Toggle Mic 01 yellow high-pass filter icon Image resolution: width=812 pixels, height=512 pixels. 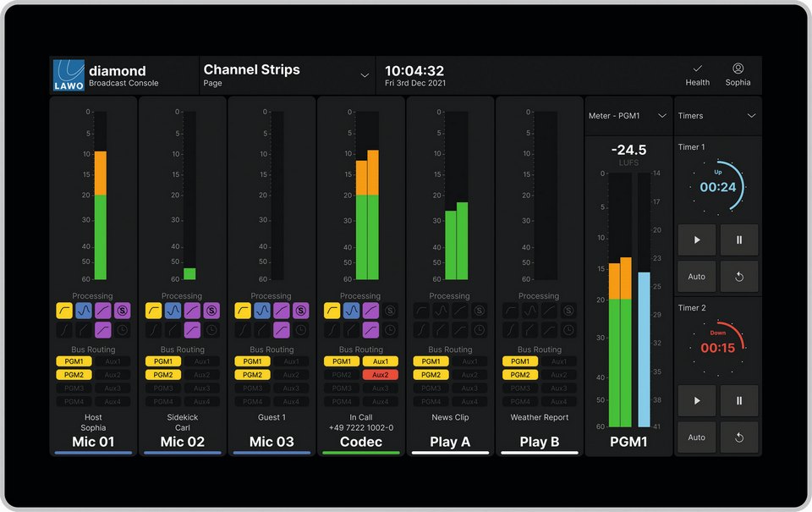64,311
